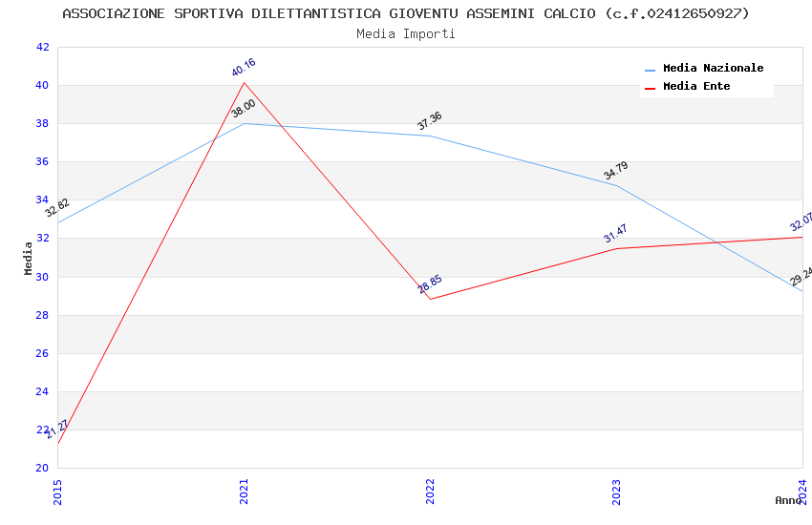Click the 32.82 data label

point(57,208)
